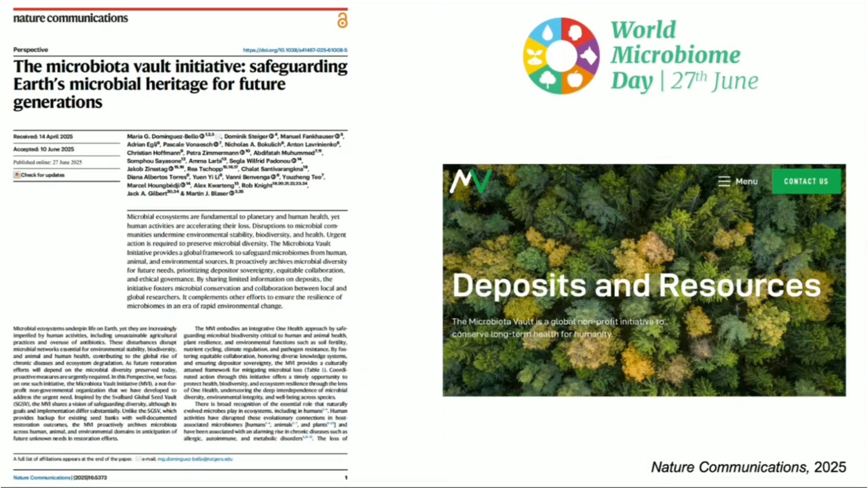Click the open access lock icon
Screen dimensions: 868x488
pos(342,20)
